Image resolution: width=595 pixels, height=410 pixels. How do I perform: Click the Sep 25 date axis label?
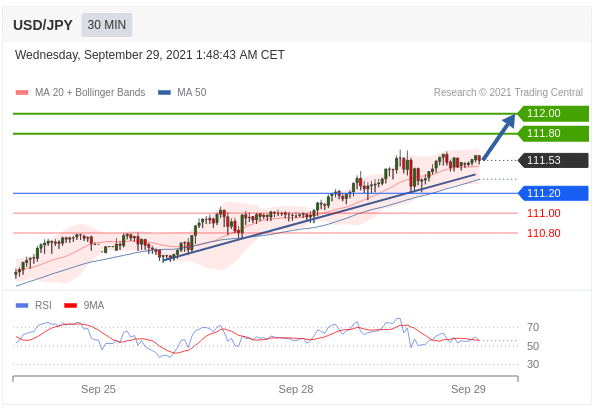click(98, 389)
